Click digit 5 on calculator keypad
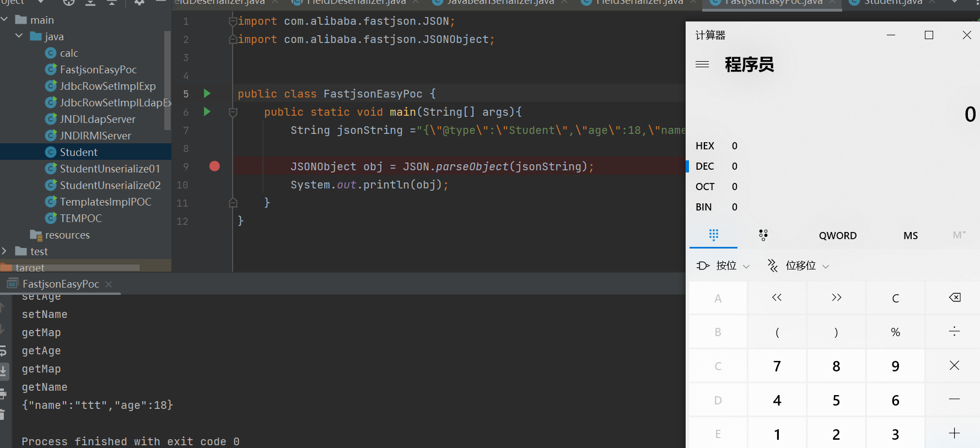980x448 pixels. point(837,400)
